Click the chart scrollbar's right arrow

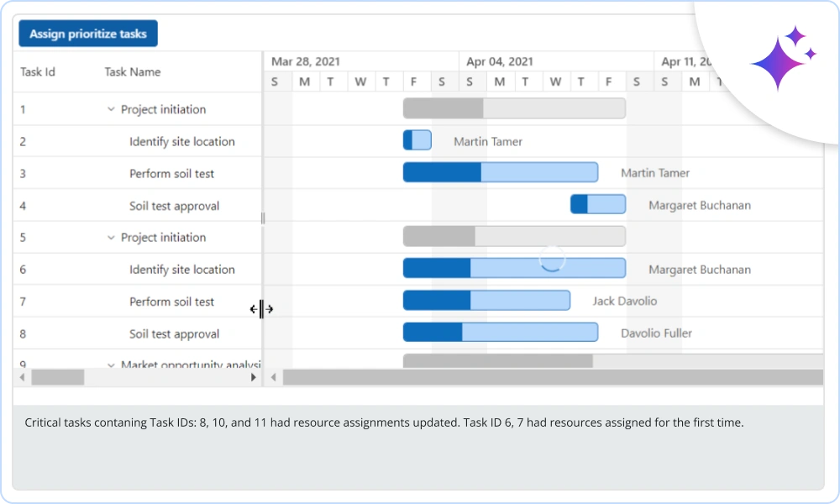(x=822, y=378)
